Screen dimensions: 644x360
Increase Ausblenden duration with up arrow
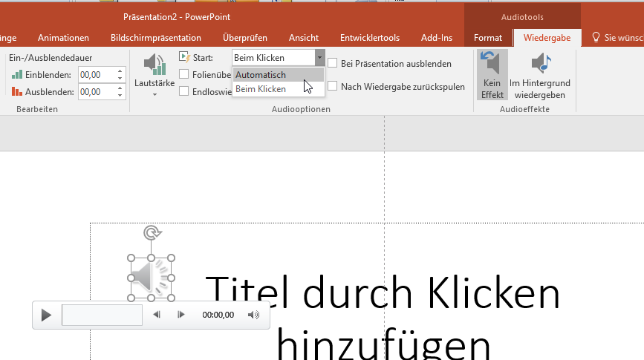click(x=120, y=88)
